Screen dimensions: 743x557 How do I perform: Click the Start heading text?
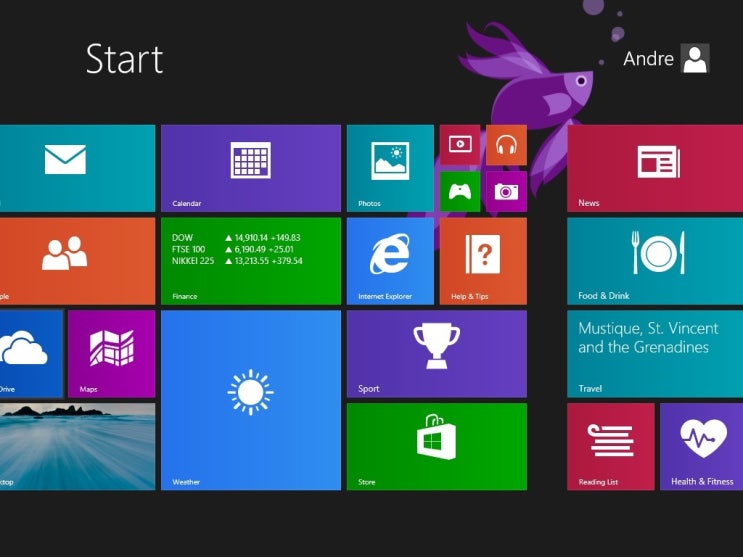125,59
